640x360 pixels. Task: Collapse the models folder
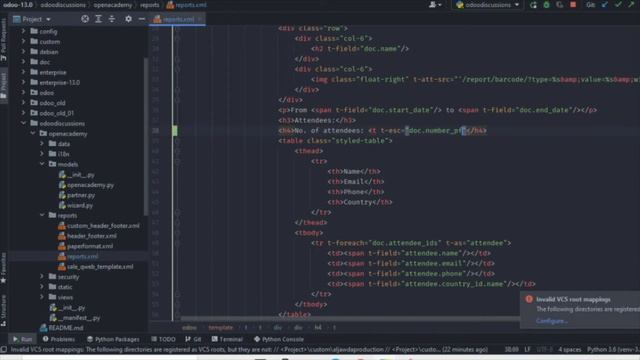(x=42, y=164)
